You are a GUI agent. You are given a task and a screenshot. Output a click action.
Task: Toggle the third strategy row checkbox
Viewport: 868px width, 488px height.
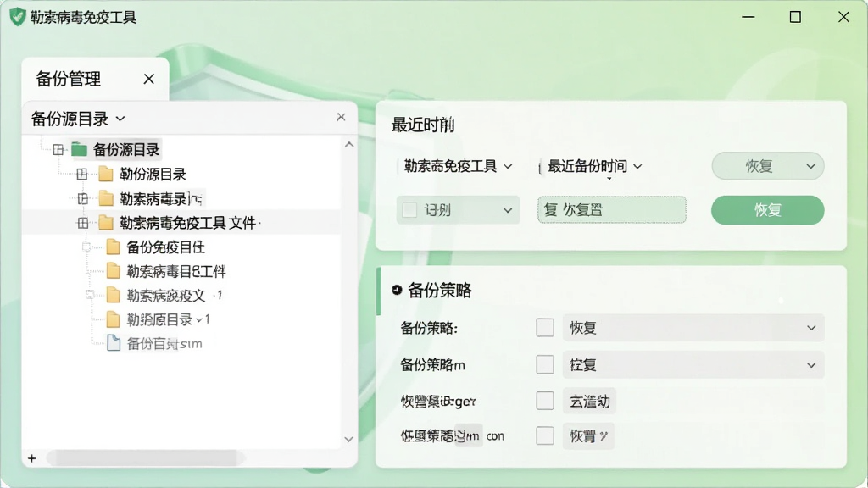545,401
